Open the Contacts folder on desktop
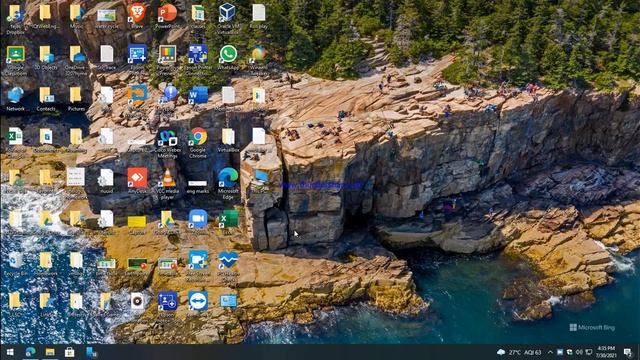Image resolution: width=640 pixels, height=360 pixels. (46, 99)
